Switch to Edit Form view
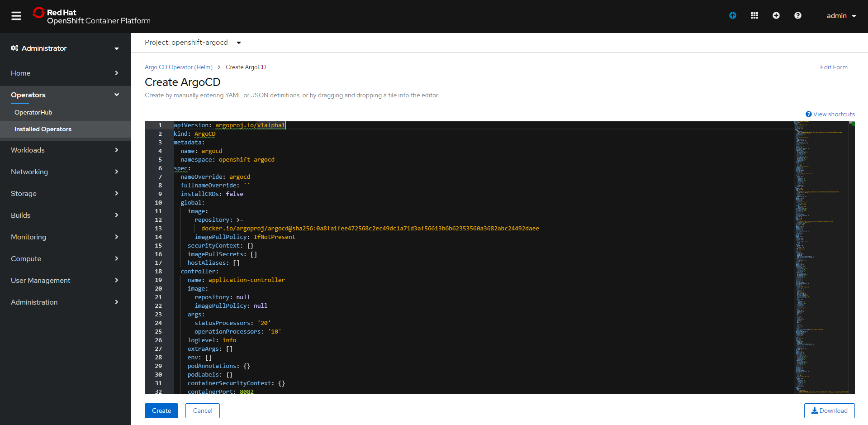868x425 pixels. click(x=834, y=67)
